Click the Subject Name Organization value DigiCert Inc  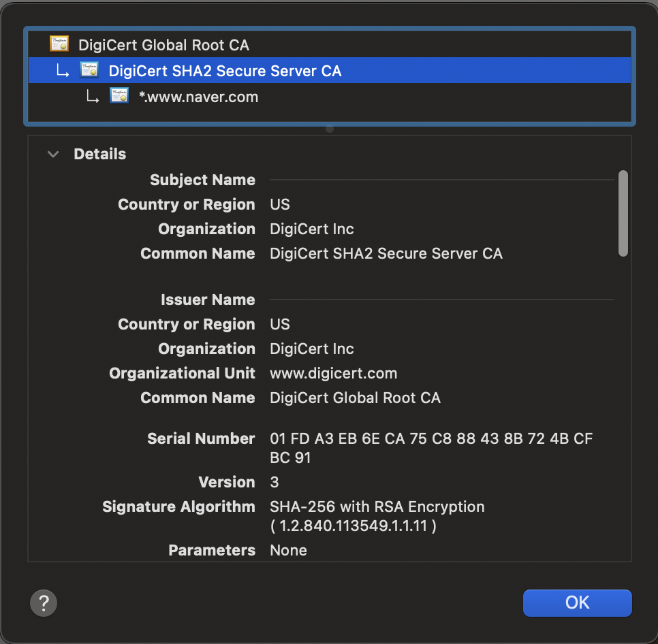coord(312,229)
